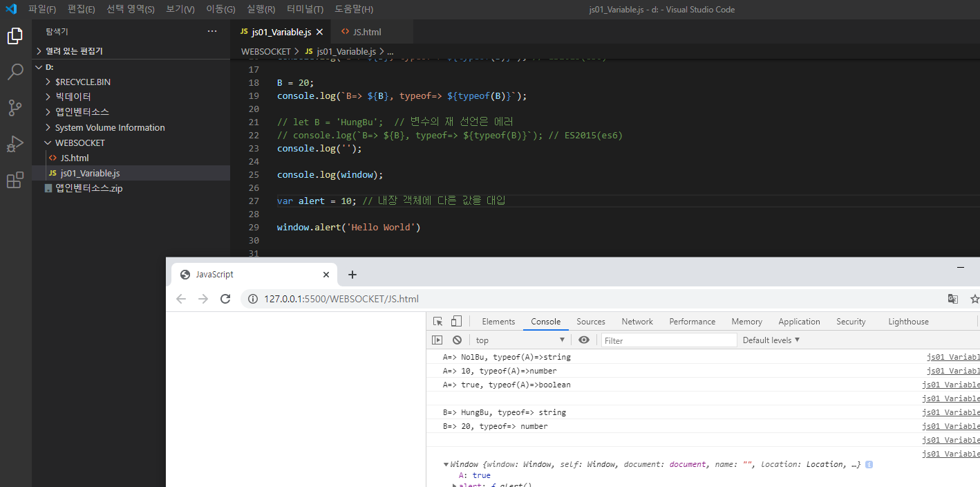Go forward in Chrome browser
This screenshot has height=487, width=980.
click(203, 299)
